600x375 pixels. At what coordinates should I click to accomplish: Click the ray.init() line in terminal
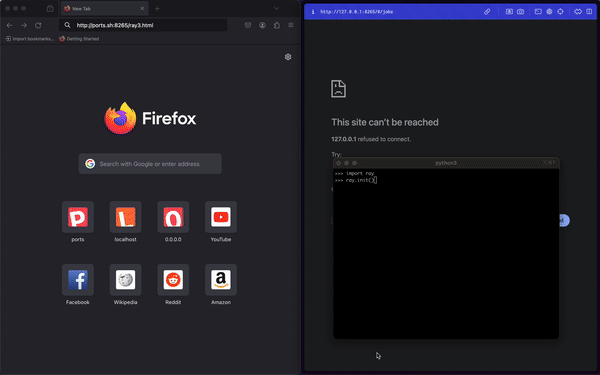click(356, 180)
